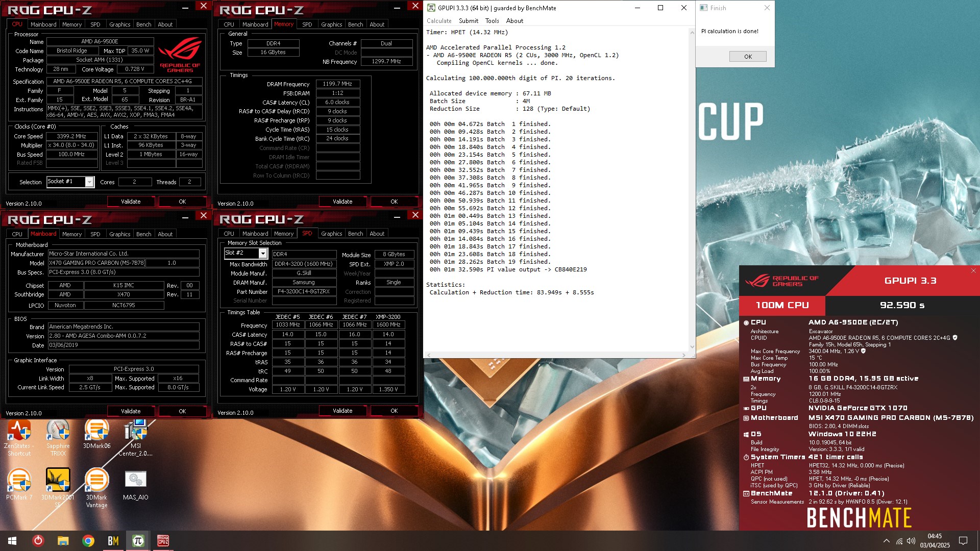Click the GPUPI vertical scrollbar
The height and width of the screenshot is (551, 980).
click(692, 189)
